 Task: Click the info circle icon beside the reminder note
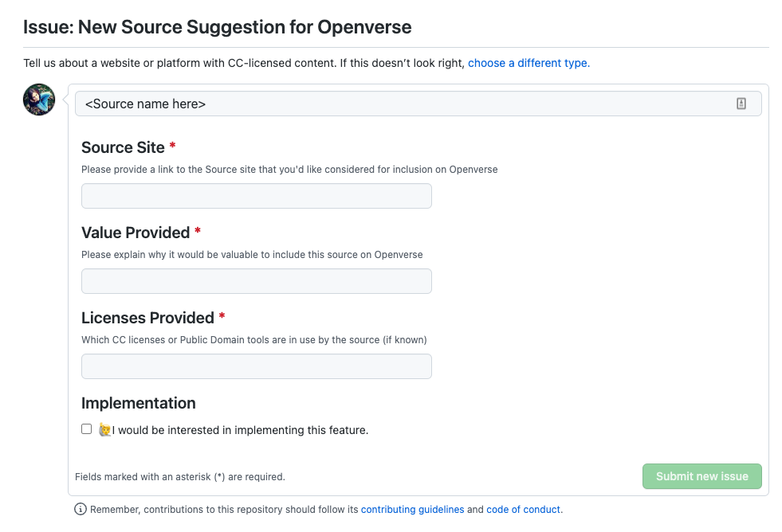pyautogui.click(x=80, y=509)
